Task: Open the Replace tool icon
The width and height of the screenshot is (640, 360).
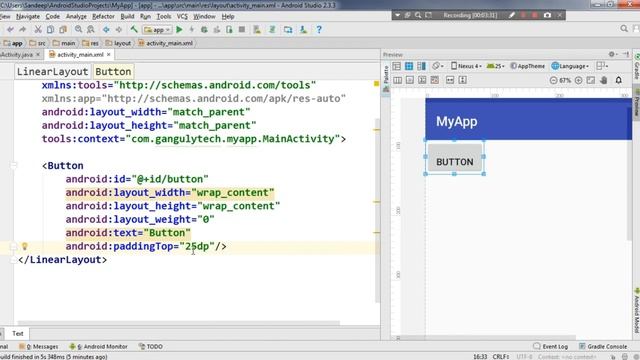Action: 91,29
